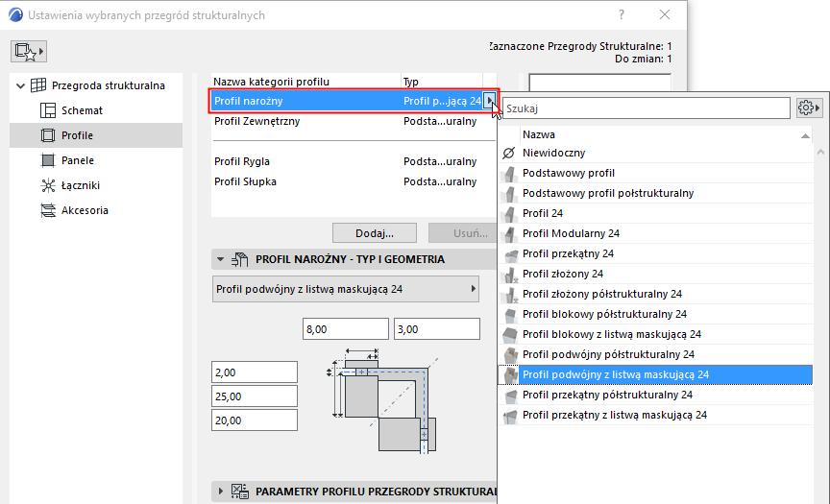830x504 pixels.
Task: Open the dialog help question mark
Action: click(x=622, y=15)
